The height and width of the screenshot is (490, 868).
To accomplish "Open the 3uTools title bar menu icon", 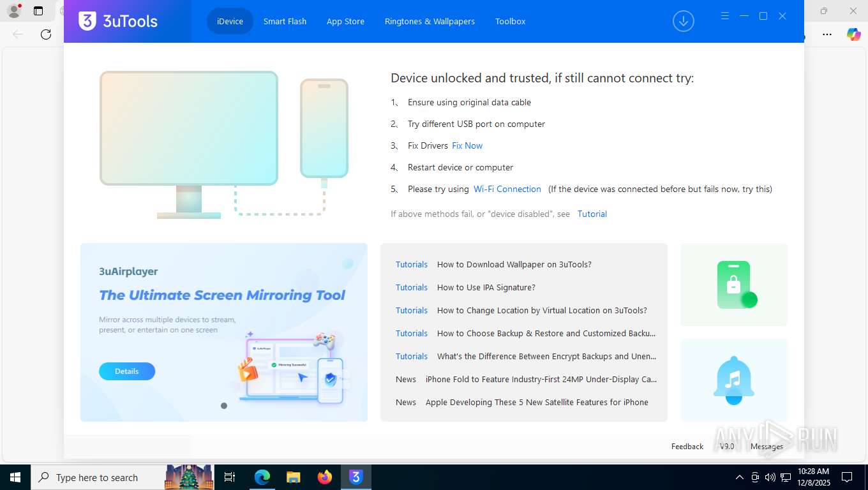I will click(725, 16).
